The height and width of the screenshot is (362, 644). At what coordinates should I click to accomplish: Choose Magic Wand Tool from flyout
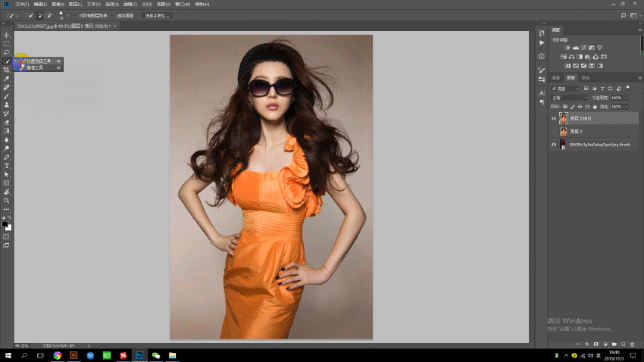click(39, 67)
